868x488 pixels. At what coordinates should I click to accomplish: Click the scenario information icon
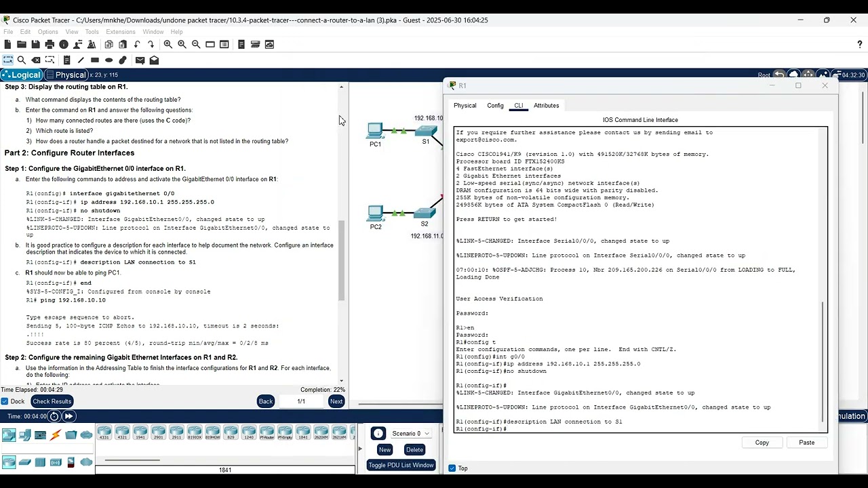pos(378,434)
